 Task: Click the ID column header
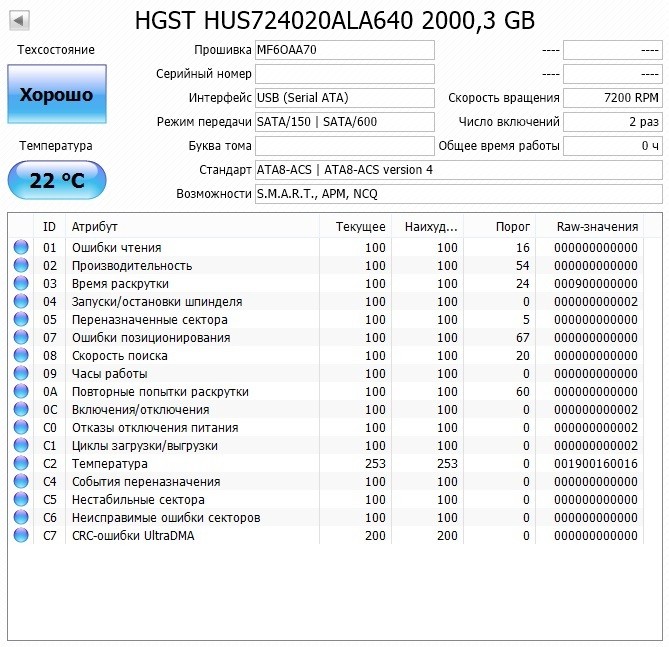49,227
